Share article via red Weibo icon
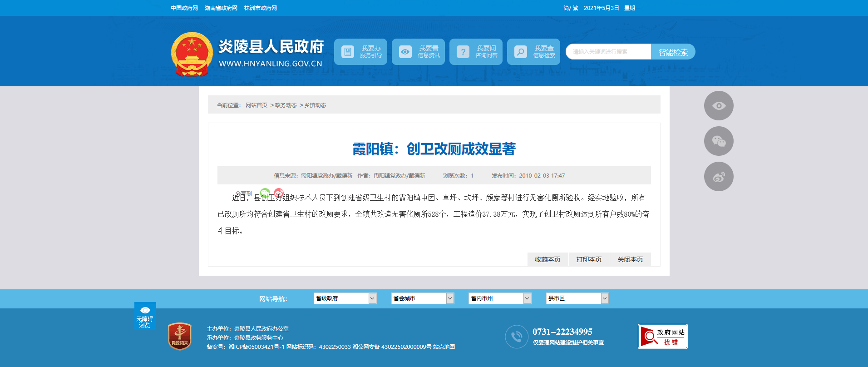The height and width of the screenshot is (367, 868). [279, 193]
